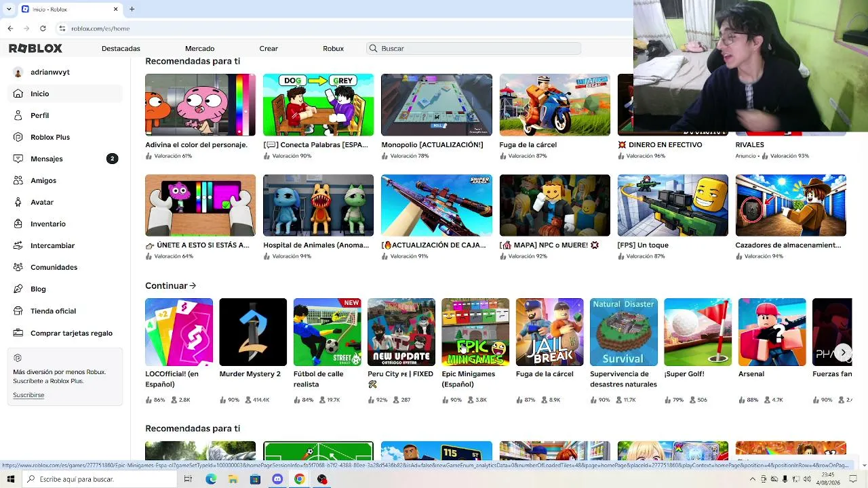Open the Intercambiar sidebar icon
Viewport: 868px width, 488px height.
[x=18, y=245]
